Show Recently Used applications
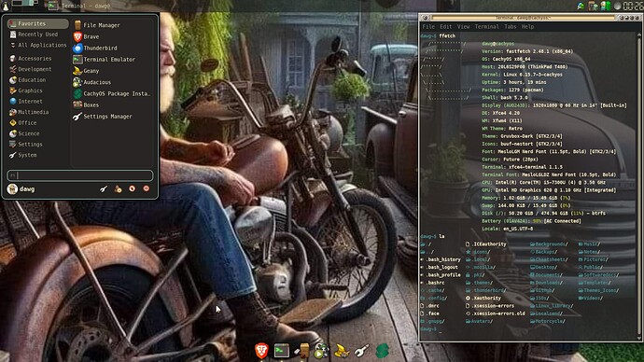Viewport: 644px width, 362px height. click(38, 35)
